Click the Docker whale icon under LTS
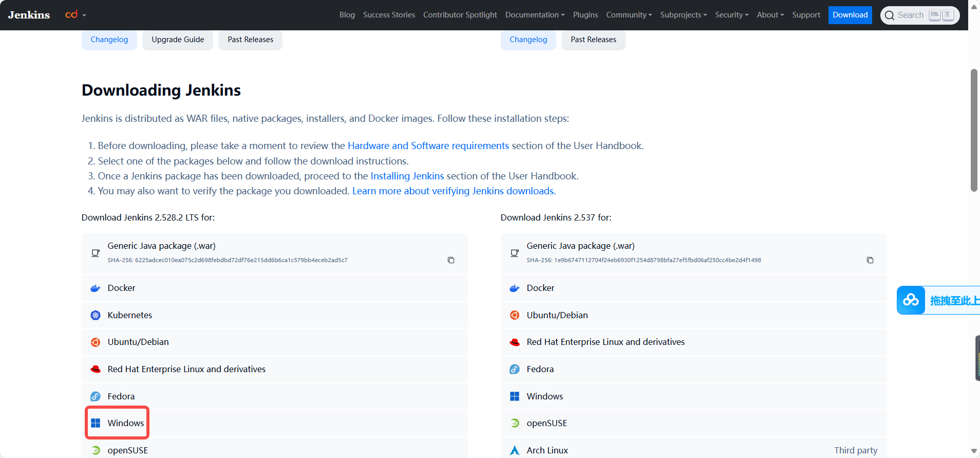Viewport: 980px width, 458px height. tap(96, 288)
